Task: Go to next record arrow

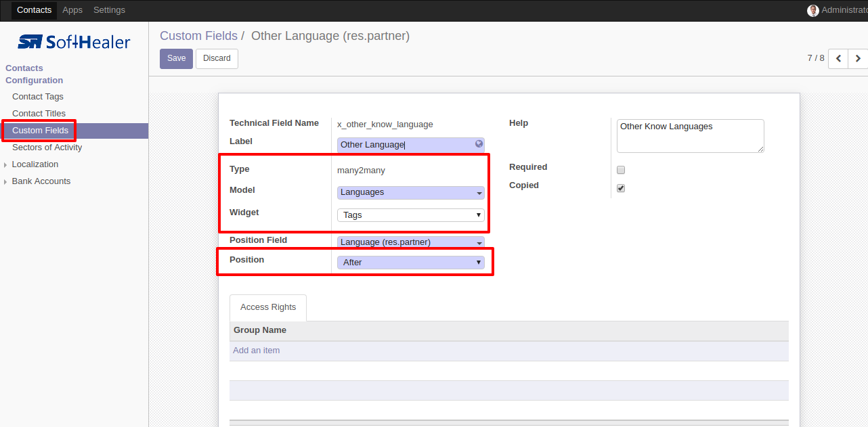Action: [858, 59]
